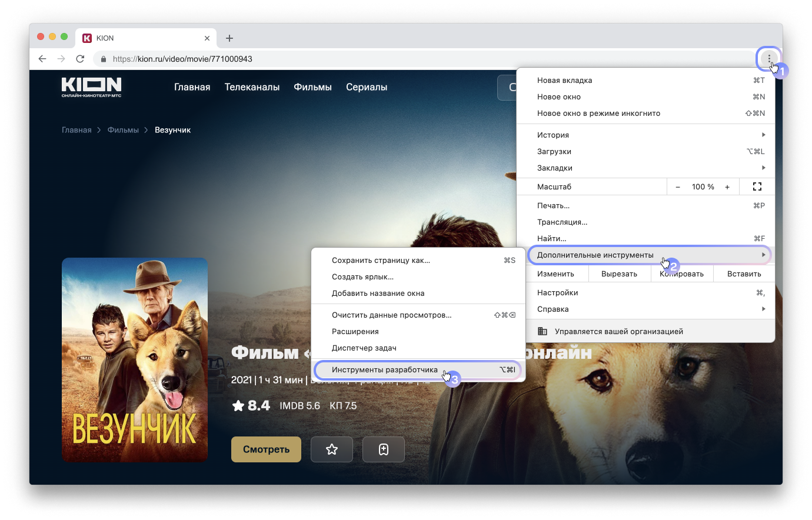Viewport: 812px width, 520px height.
Task: Open Сериалы in site navigation
Action: click(x=367, y=87)
